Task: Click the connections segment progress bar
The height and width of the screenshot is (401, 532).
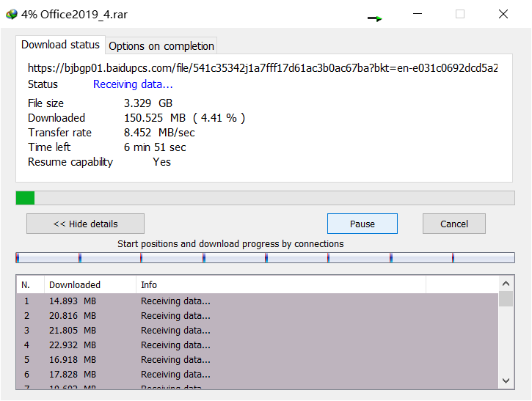Action: (x=265, y=257)
